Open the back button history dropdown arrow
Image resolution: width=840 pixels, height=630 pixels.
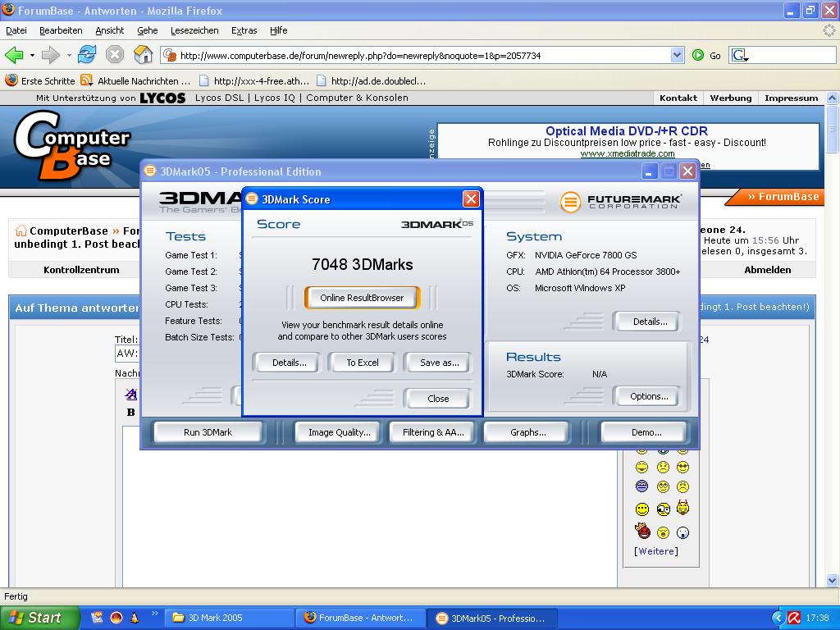pyautogui.click(x=32, y=55)
